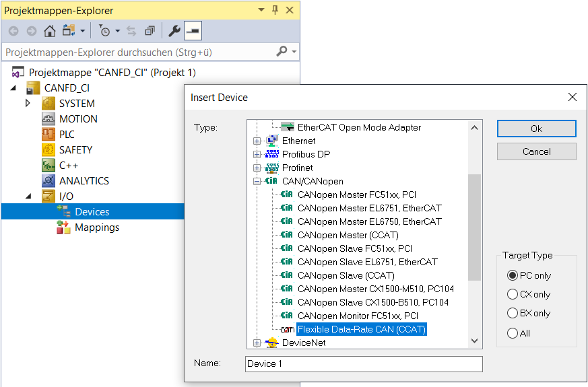Click the Mappings icon in tree

[x=63, y=227]
